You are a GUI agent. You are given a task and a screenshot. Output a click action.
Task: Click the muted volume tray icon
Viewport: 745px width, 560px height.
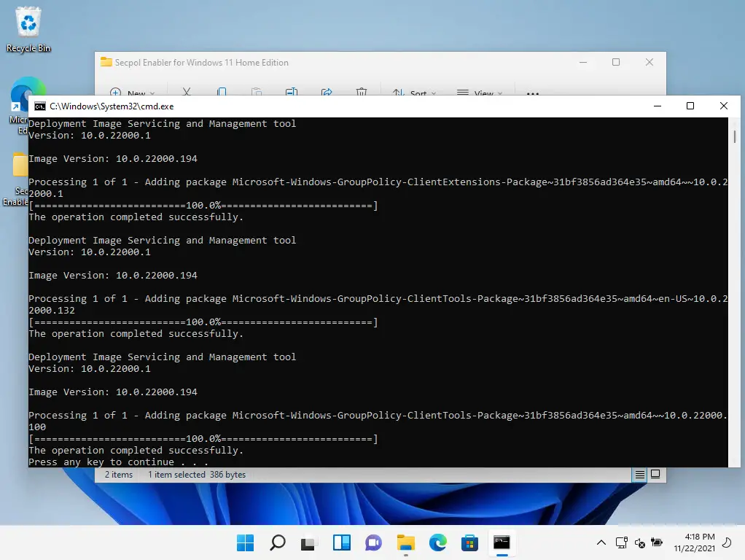[639, 542]
